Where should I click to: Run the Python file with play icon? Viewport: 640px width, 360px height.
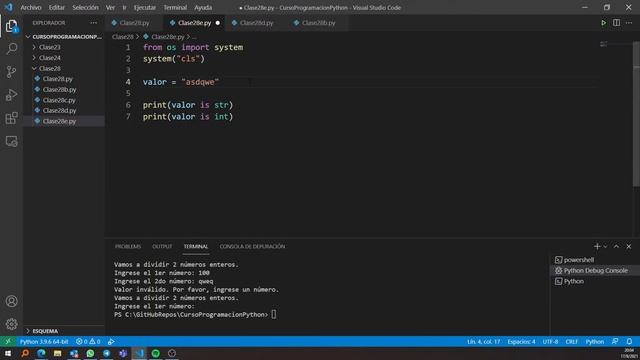(x=603, y=23)
